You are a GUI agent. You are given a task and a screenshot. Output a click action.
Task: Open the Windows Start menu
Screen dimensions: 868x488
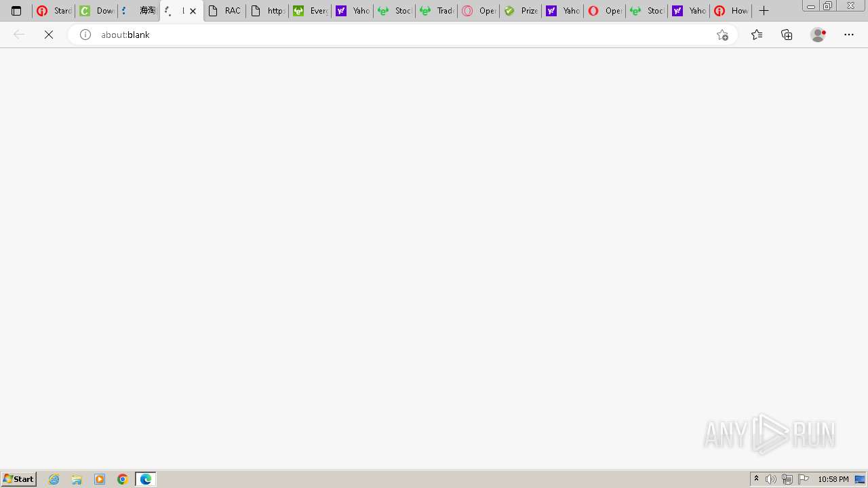tap(19, 479)
